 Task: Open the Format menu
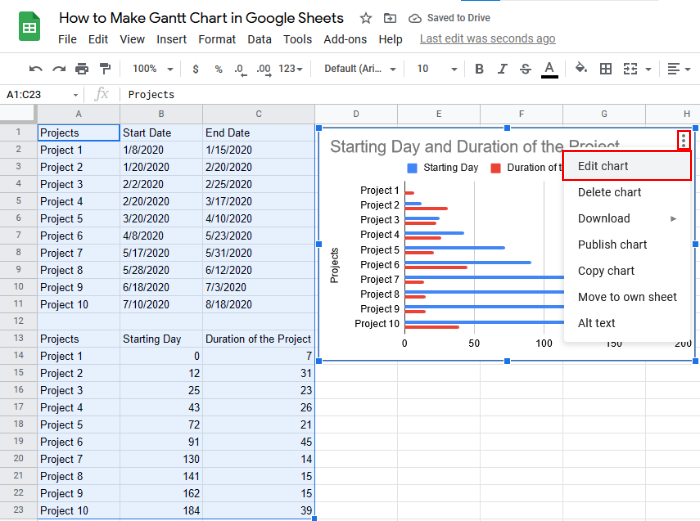click(x=217, y=39)
